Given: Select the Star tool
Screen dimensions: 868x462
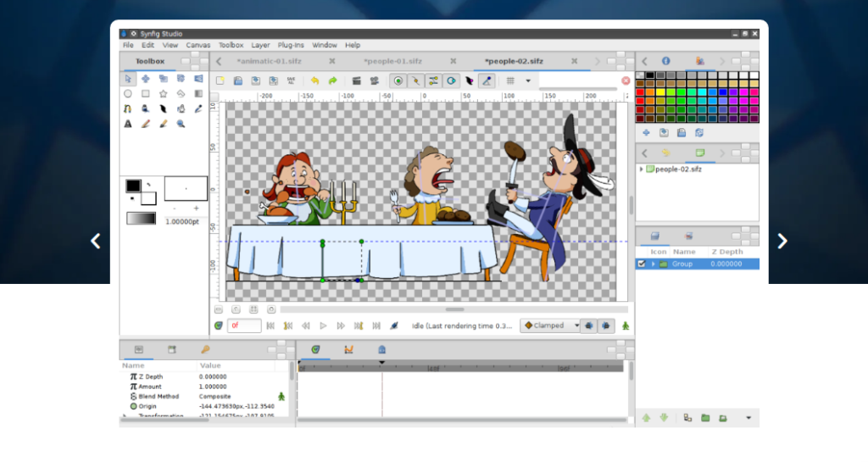Looking at the screenshot, I should click(x=164, y=93).
